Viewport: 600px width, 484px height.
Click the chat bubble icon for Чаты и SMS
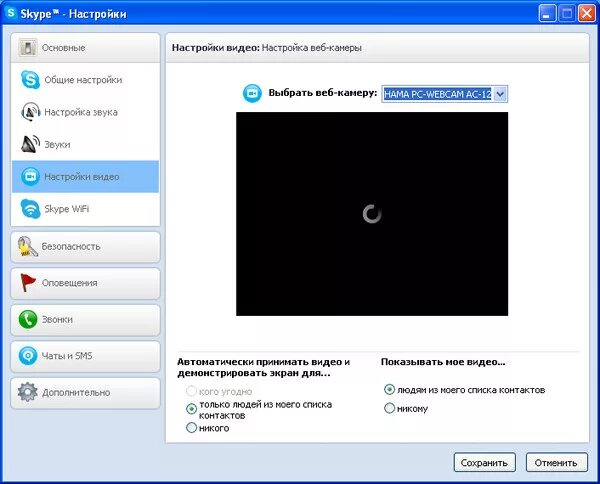click(28, 355)
